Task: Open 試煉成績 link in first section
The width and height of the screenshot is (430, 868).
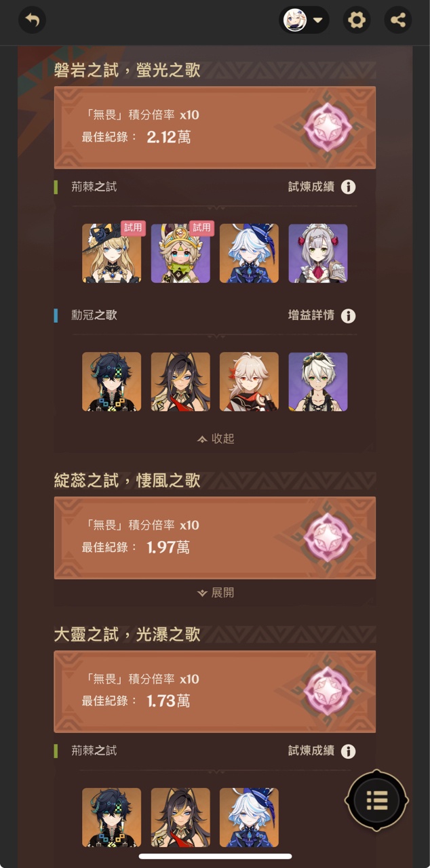Action: [x=311, y=186]
